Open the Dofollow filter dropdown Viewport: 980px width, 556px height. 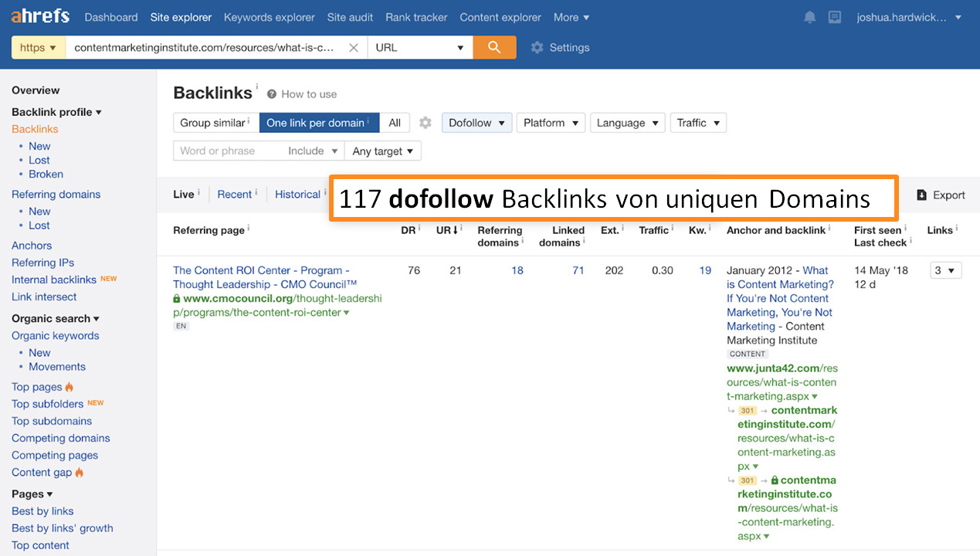476,123
